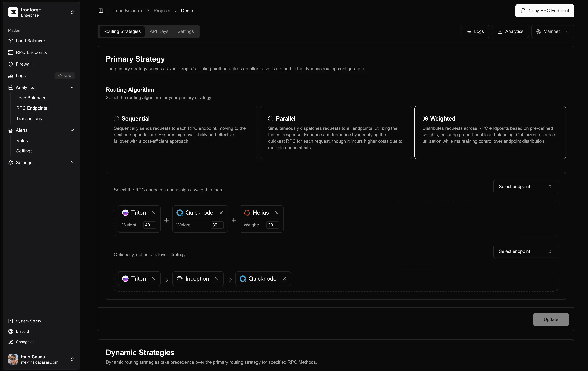Viewport: 588px width, 371px height.
Task: Select the Weighted routing algorithm
Action: [x=425, y=119]
